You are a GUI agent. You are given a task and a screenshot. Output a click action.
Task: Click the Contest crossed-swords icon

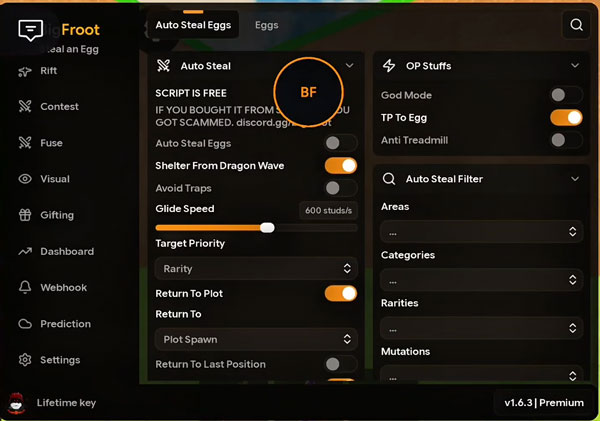click(x=25, y=106)
